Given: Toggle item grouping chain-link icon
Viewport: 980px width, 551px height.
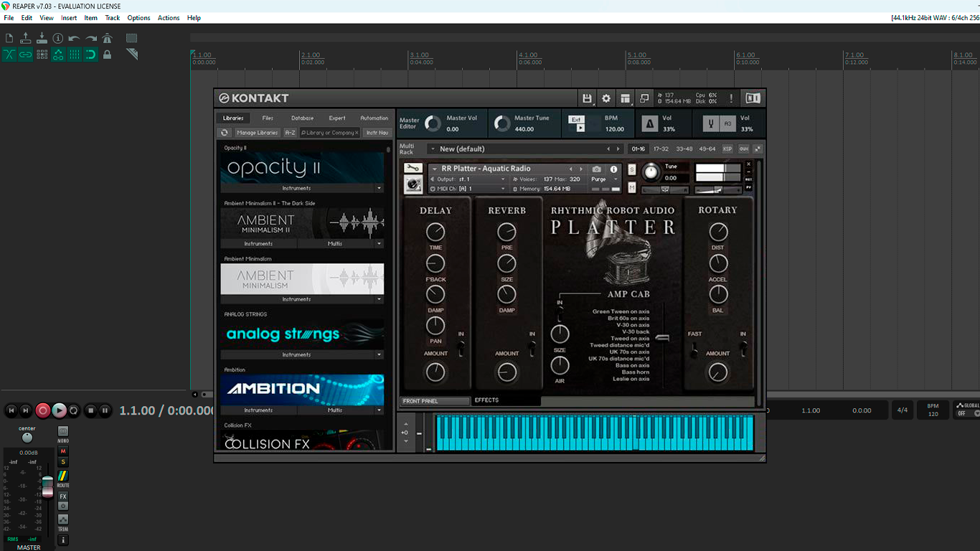Looking at the screenshot, I should tap(26, 55).
